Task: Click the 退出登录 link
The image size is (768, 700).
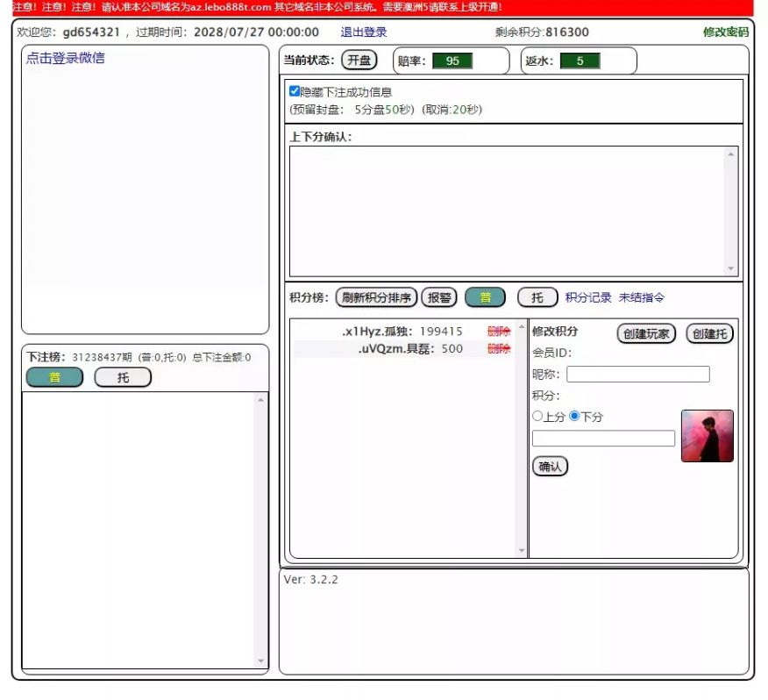Action: click(364, 32)
